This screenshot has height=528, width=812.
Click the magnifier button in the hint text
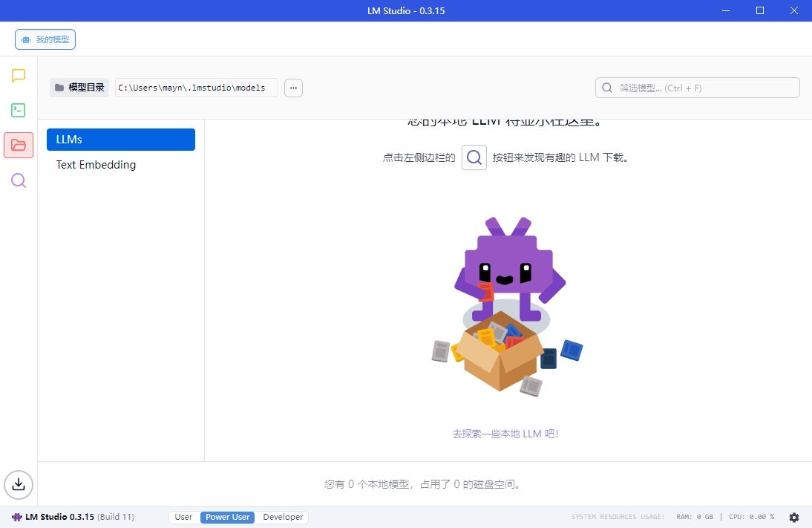(x=474, y=157)
